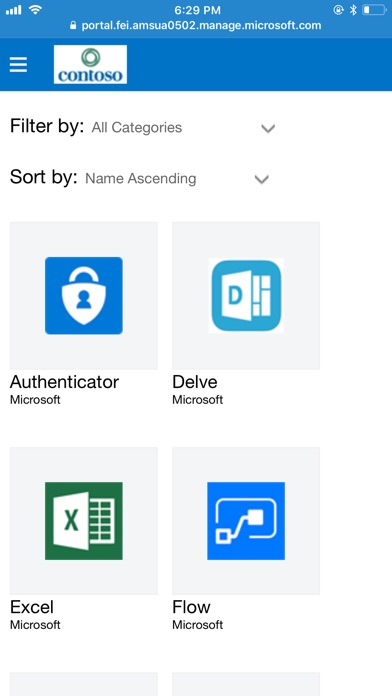Open the Delve app title link
The height and width of the screenshot is (696, 392).
click(195, 382)
